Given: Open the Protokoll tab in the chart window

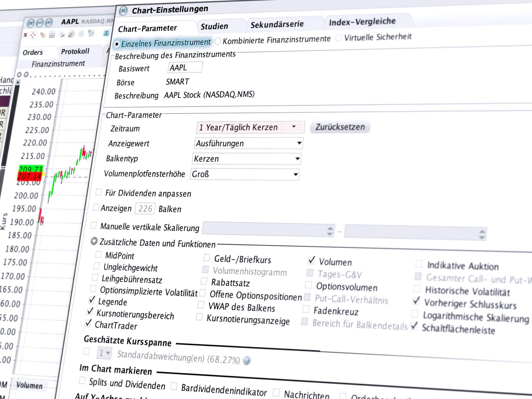Looking at the screenshot, I should click(75, 51).
